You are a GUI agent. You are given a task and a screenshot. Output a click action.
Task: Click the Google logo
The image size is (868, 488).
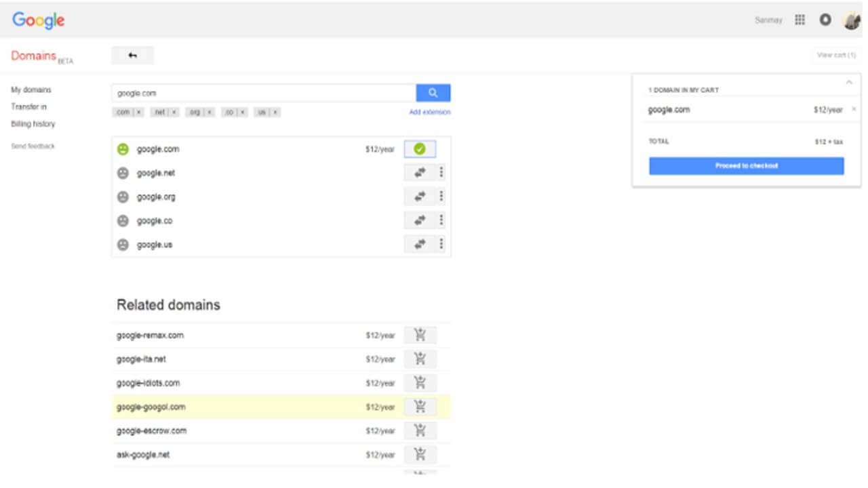click(x=39, y=20)
